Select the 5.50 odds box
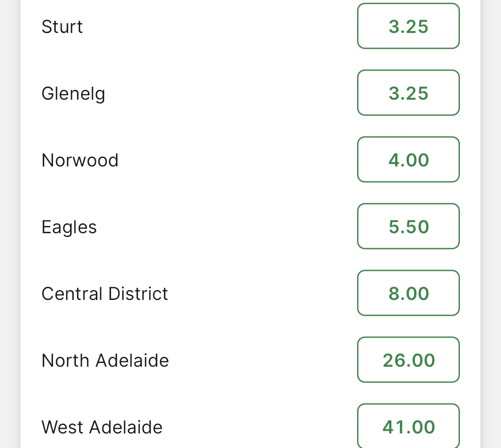This screenshot has height=448, width=501. tap(409, 226)
